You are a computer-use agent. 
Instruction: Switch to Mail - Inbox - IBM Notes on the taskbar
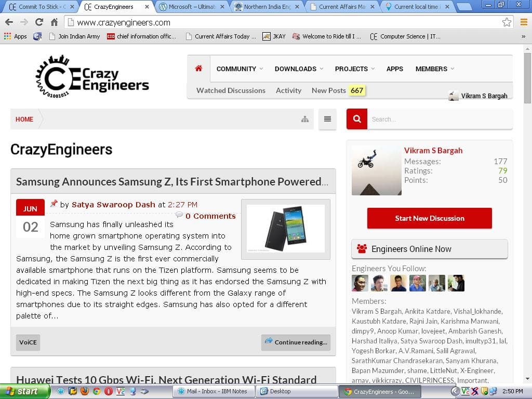click(213, 391)
